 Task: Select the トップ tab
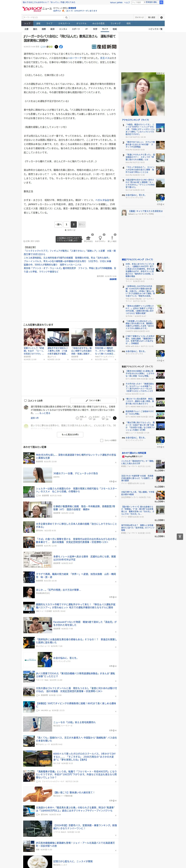tap(27, 24)
